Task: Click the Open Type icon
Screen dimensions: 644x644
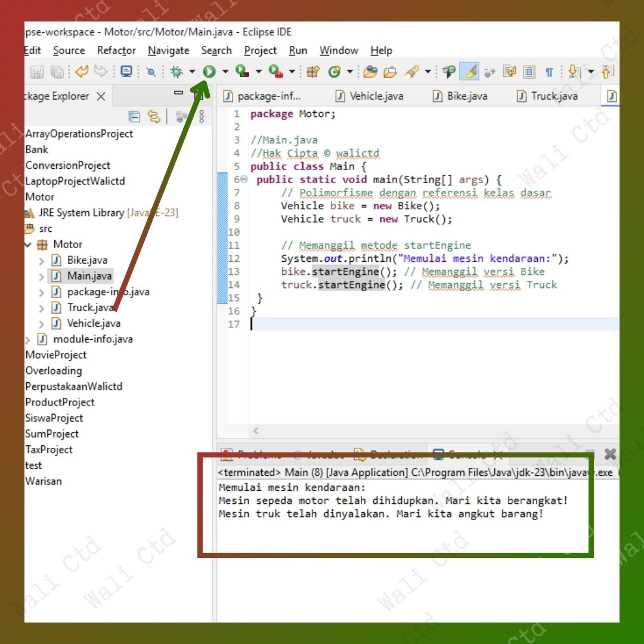Action: tap(370, 72)
